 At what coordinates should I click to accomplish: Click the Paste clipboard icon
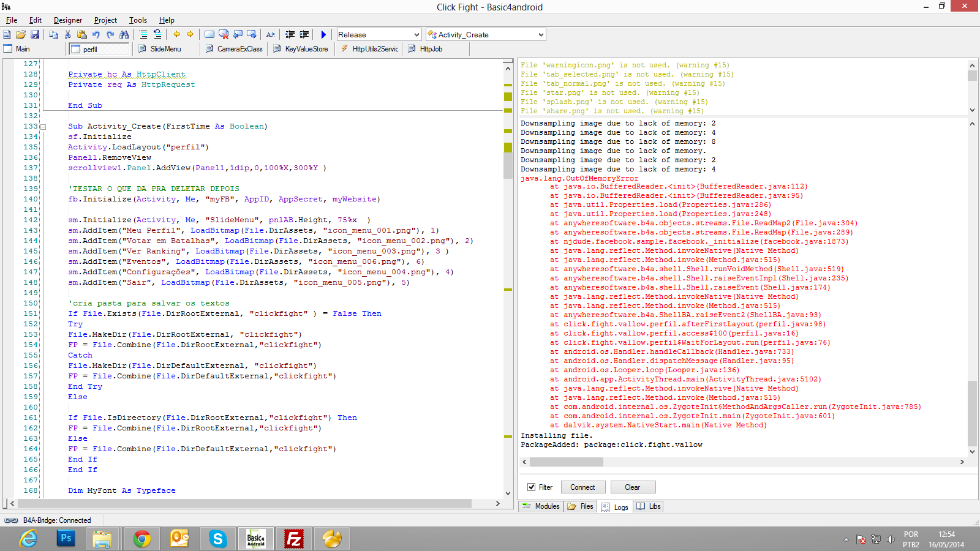(82, 35)
